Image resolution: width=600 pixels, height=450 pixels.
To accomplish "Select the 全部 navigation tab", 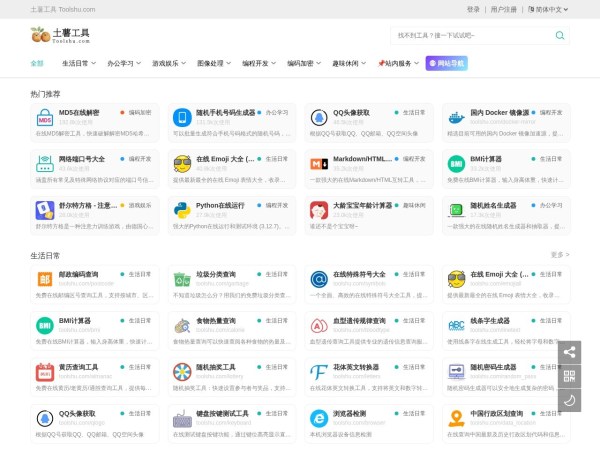I will click(x=37, y=63).
